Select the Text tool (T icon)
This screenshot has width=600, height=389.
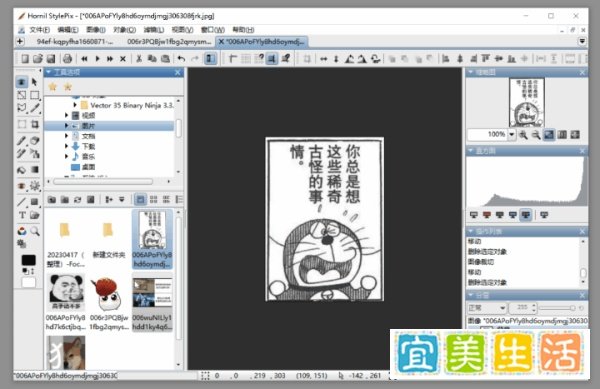22,215
